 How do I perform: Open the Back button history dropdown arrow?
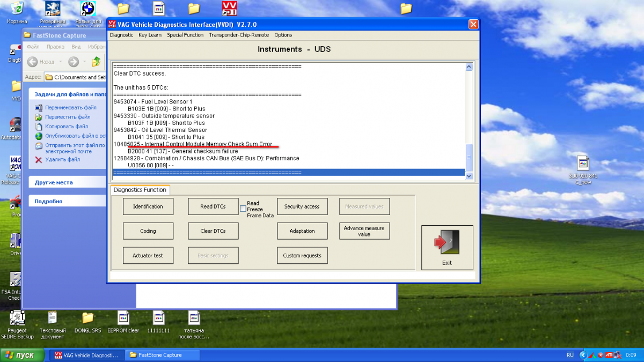pyautogui.click(x=60, y=62)
